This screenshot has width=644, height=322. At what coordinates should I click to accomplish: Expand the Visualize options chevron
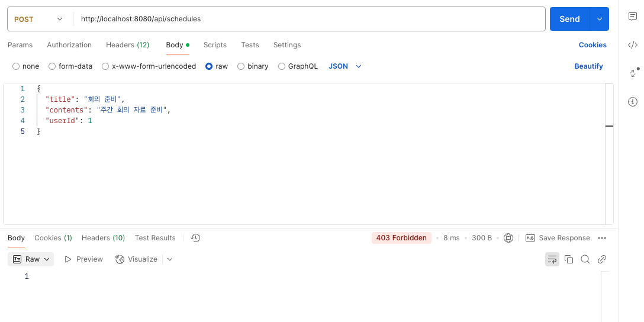(x=170, y=259)
